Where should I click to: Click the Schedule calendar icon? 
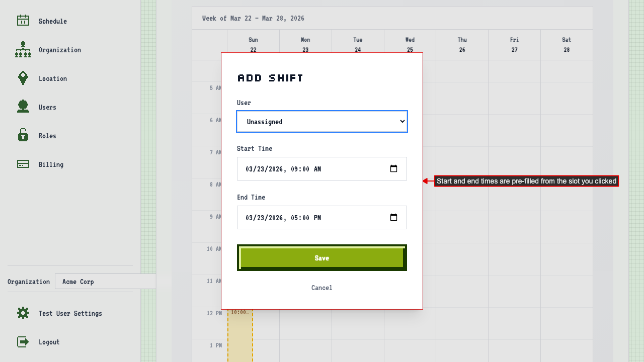click(x=23, y=21)
